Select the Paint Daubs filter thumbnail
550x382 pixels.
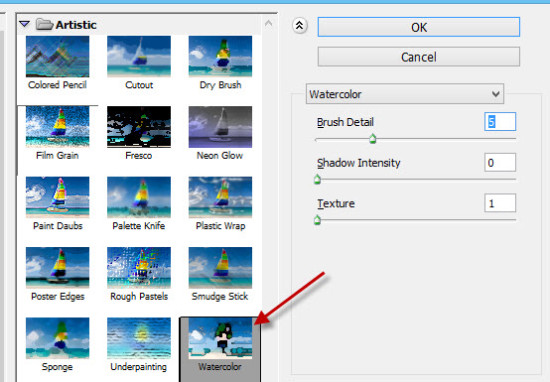(58, 197)
